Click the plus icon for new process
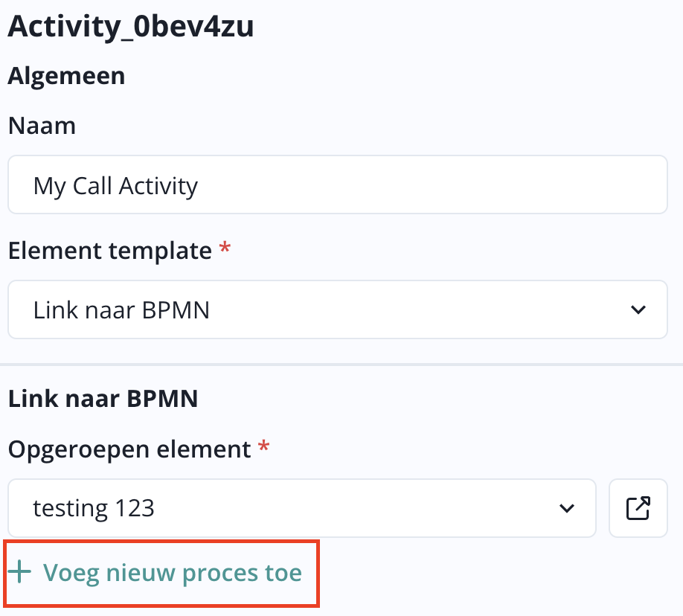683x616 pixels. pyautogui.click(x=19, y=573)
